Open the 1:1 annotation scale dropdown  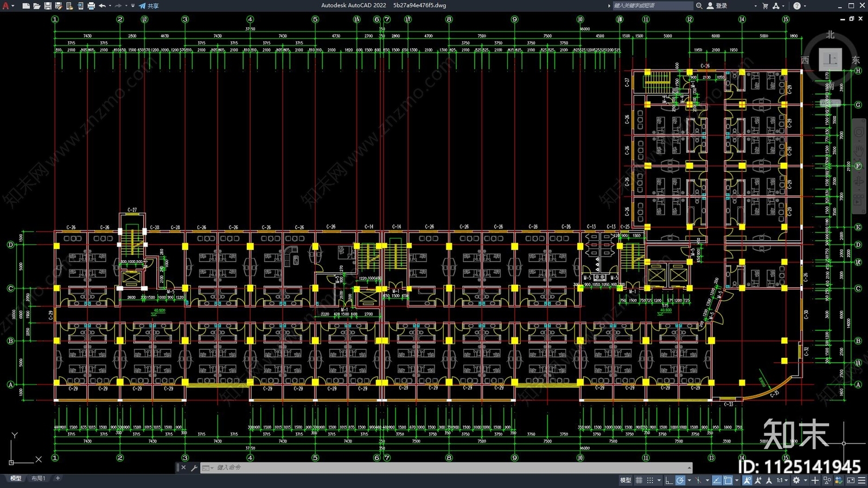782,480
